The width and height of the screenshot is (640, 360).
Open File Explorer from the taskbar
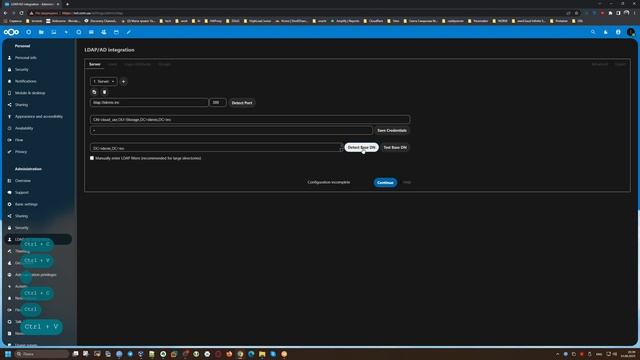[262, 354]
